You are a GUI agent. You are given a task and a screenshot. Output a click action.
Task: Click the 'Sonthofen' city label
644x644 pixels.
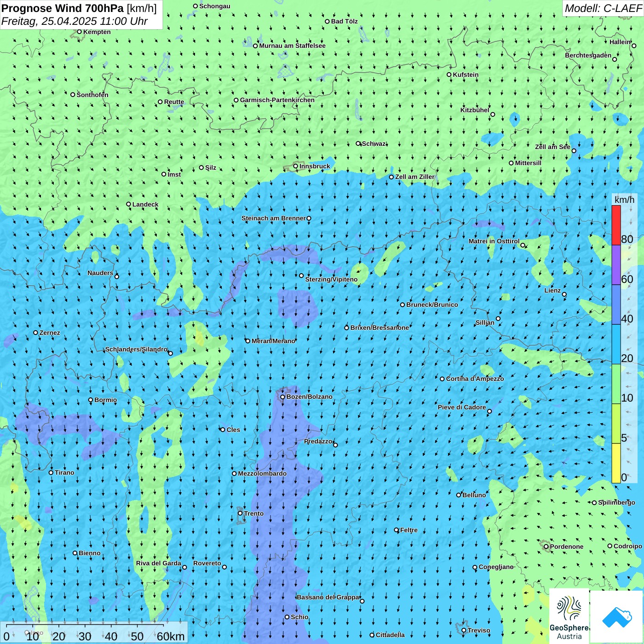(92, 95)
